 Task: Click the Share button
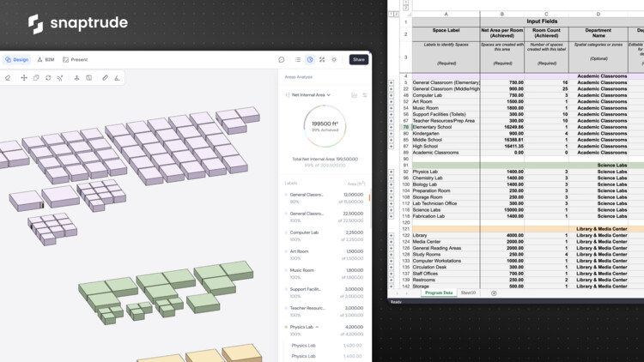point(358,60)
